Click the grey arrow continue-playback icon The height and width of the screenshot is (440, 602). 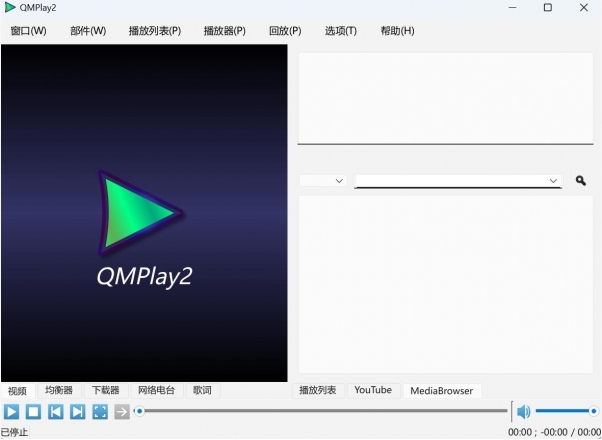pyautogui.click(x=121, y=411)
